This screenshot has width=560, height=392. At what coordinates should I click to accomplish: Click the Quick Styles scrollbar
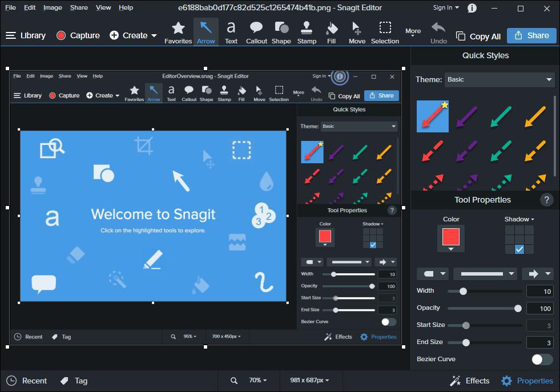tap(555, 136)
